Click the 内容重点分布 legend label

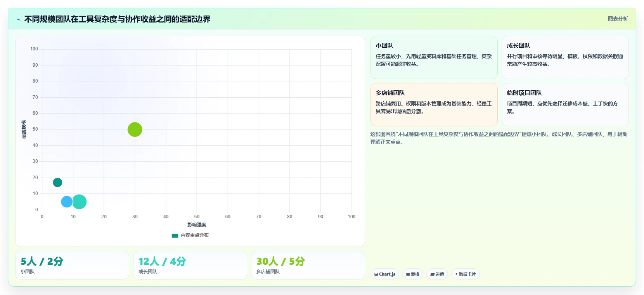[195, 235]
